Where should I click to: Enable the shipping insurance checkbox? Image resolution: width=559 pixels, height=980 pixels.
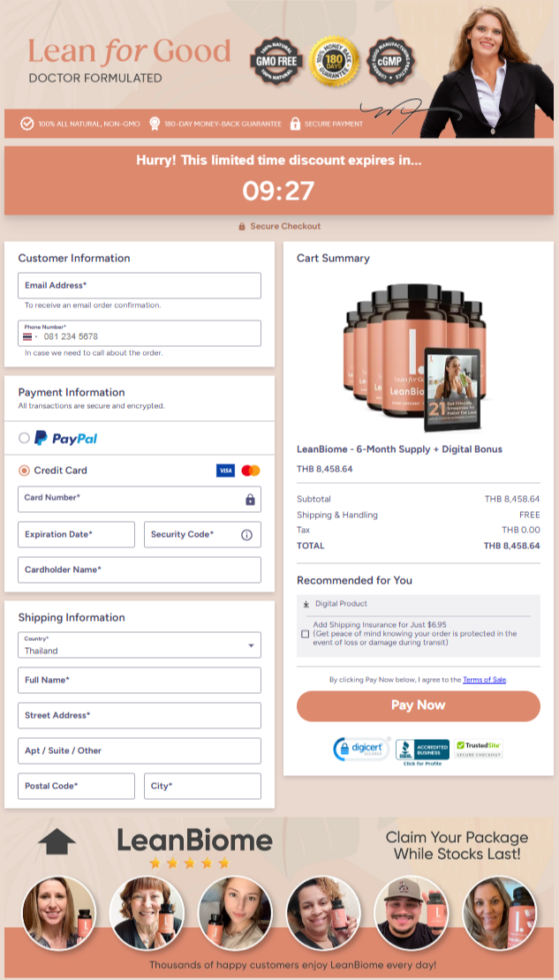(306, 634)
